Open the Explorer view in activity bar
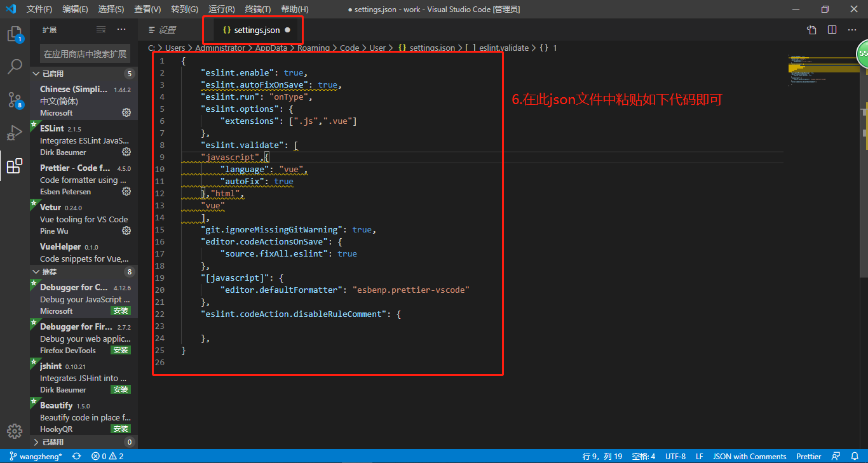868x463 pixels. 15,34
